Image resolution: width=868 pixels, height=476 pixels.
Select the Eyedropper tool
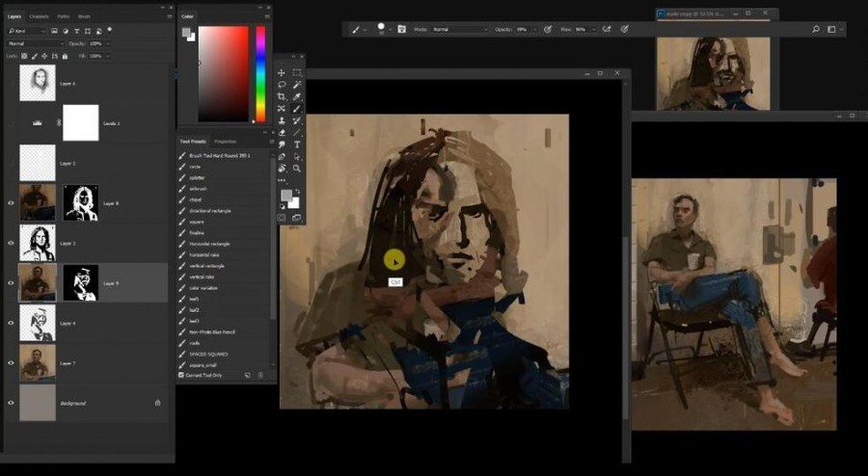[297, 96]
